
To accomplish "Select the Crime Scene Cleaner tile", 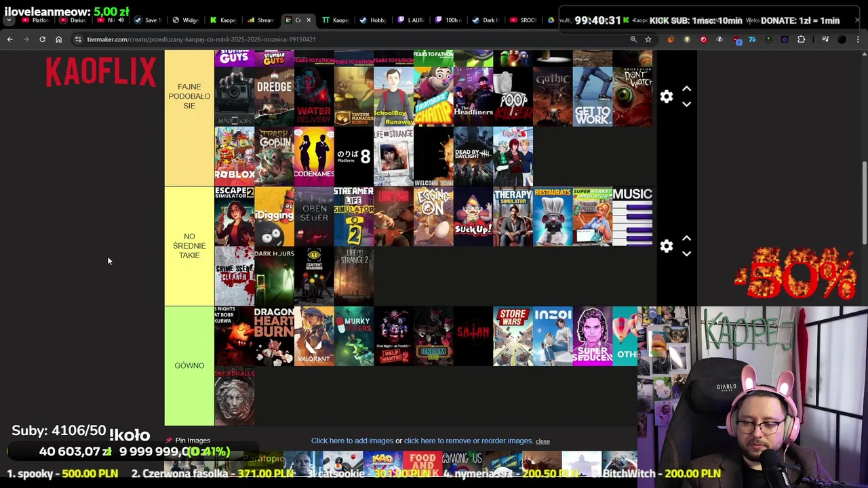I will click(235, 276).
